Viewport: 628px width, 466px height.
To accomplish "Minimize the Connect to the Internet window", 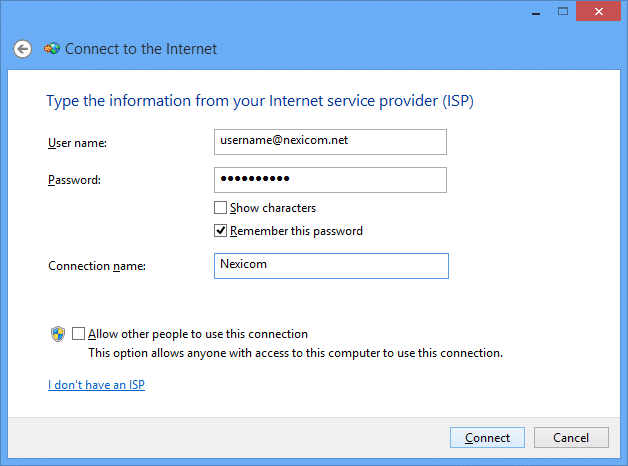I will 536,12.
